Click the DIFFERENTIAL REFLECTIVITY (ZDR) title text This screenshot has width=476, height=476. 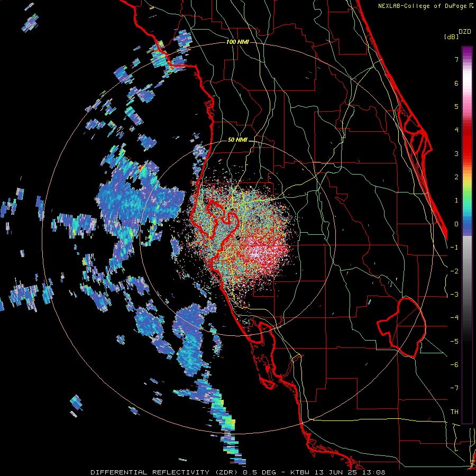(x=165, y=472)
